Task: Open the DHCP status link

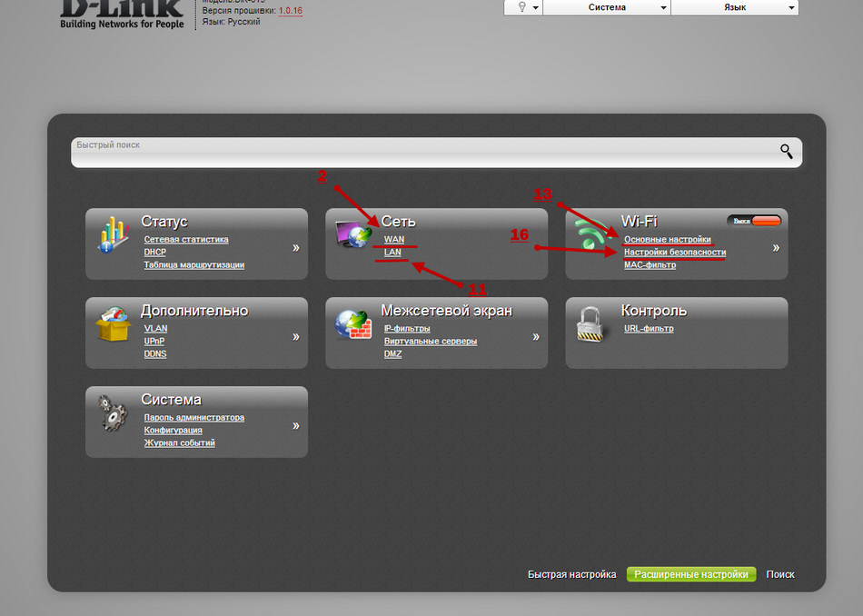Action: point(154,253)
